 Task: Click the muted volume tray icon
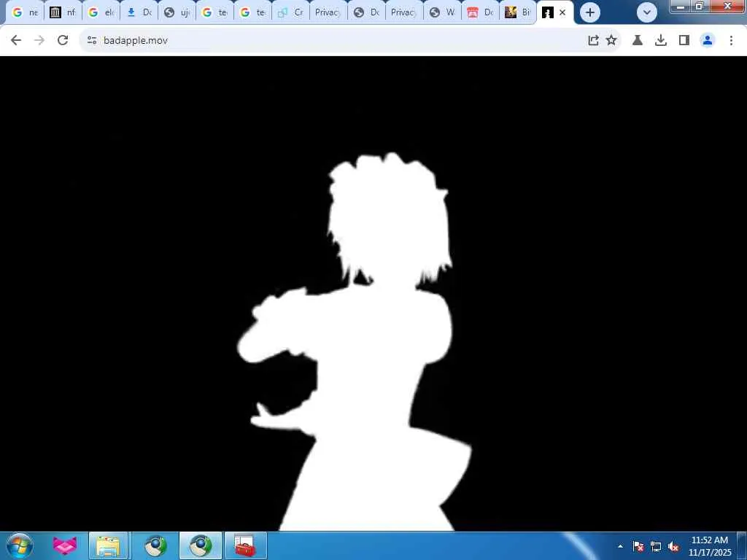pyautogui.click(x=673, y=546)
